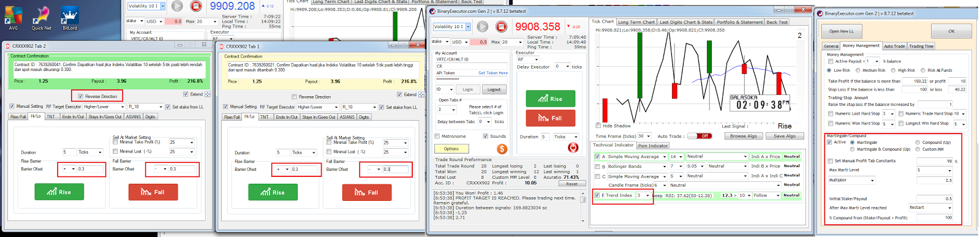
Task: Switch to the Long Term Chart tab
Action: 636,22
